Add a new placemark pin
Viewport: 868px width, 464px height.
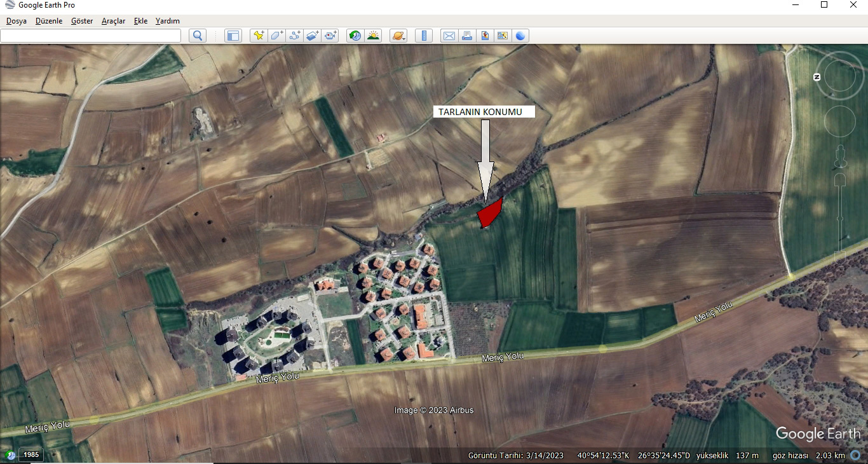(x=259, y=36)
